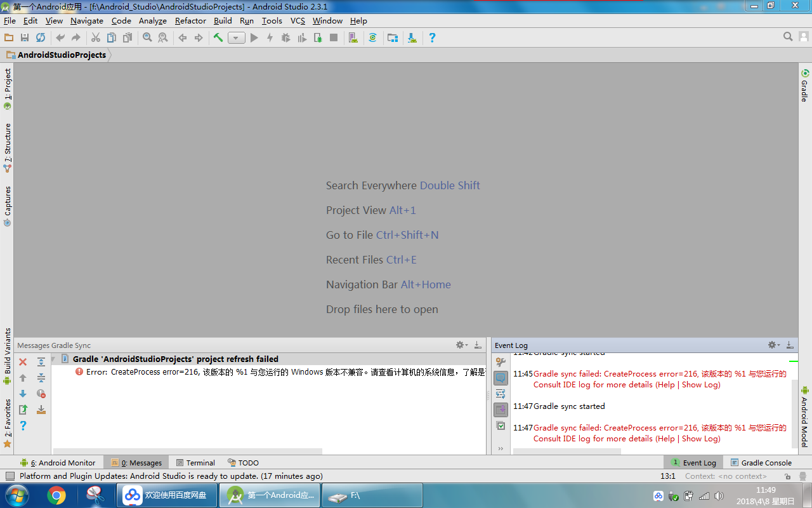Click AndroidStudioProjects in the navigation bar
812x508 pixels.
[62, 55]
